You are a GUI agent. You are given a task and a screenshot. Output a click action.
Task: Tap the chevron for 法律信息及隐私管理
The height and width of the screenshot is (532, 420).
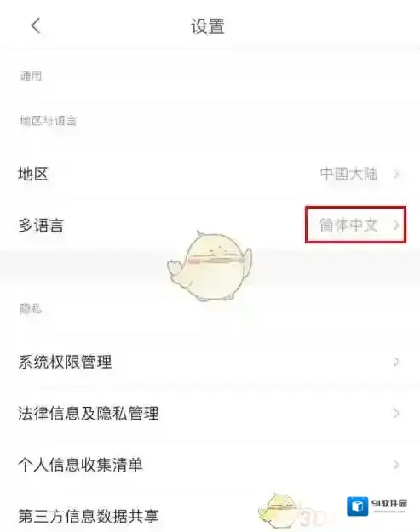(396, 413)
